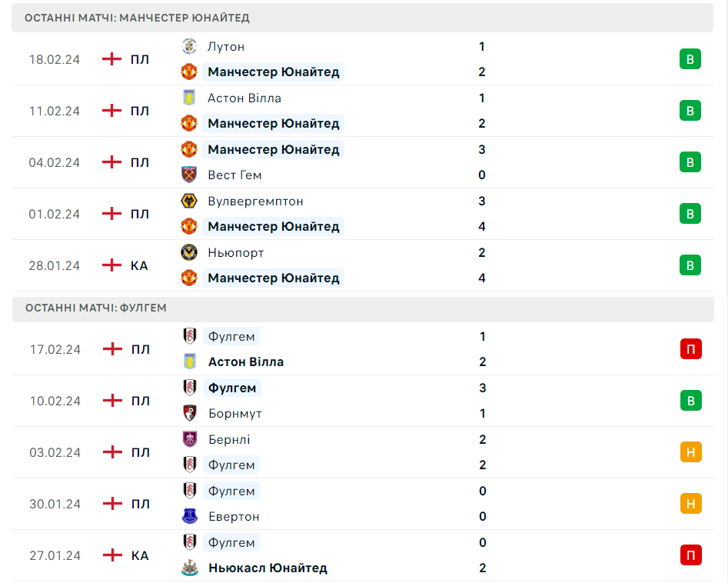Open Манчестер Юнайтед link in 04.02.24 match

point(273,149)
